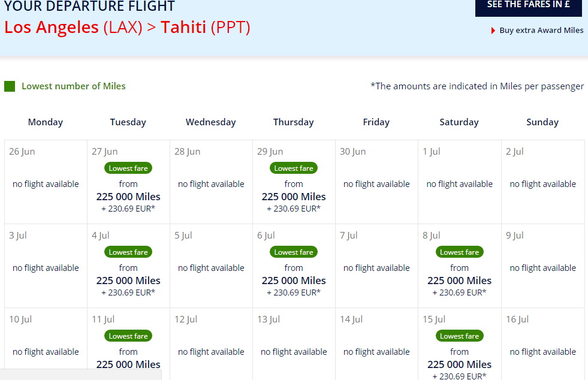Click the Lowest fare badge on 8 Jul
Image resolution: width=588 pixels, height=380 pixels.
pos(459,252)
